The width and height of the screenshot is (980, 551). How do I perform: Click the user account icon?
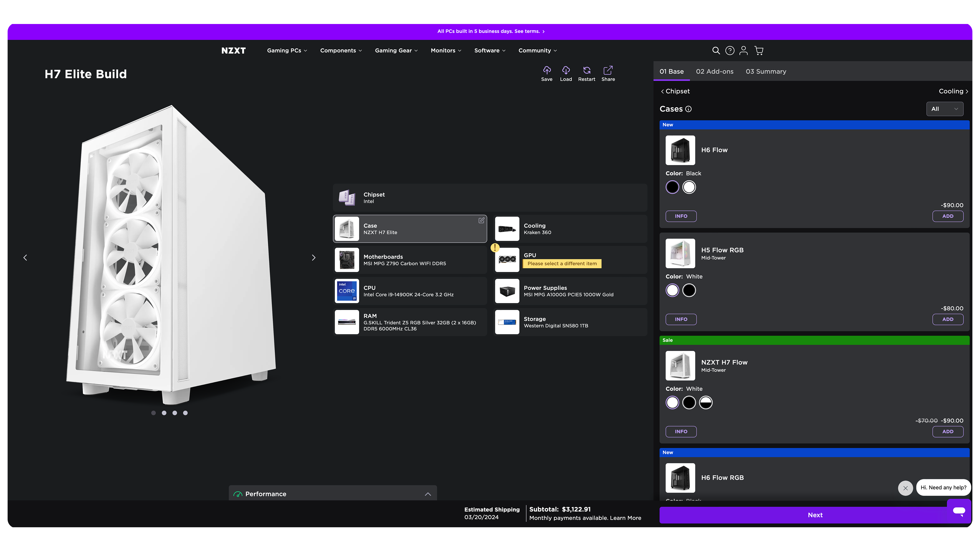743,51
